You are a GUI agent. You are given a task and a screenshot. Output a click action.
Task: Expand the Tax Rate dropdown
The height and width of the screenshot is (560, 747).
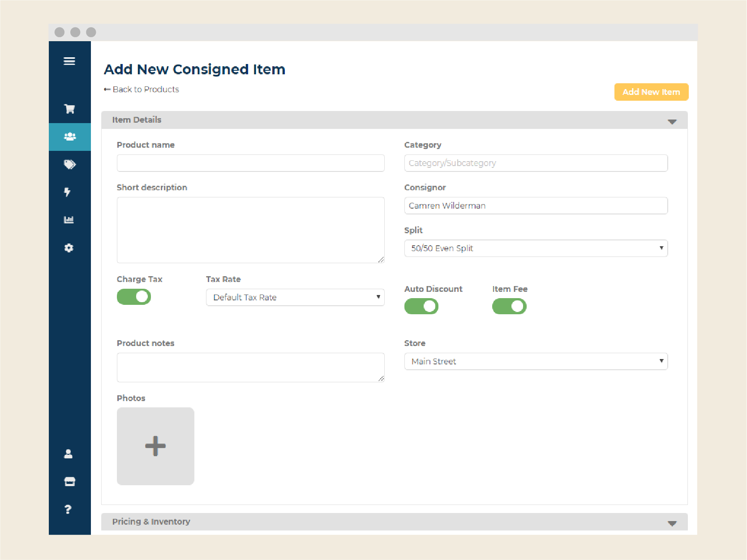tap(295, 298)
